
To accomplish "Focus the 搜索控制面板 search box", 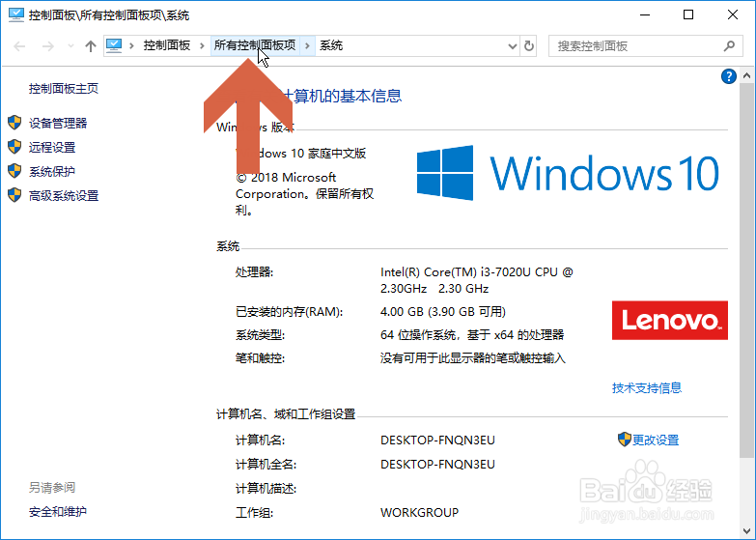I will [x=645, y=46].
